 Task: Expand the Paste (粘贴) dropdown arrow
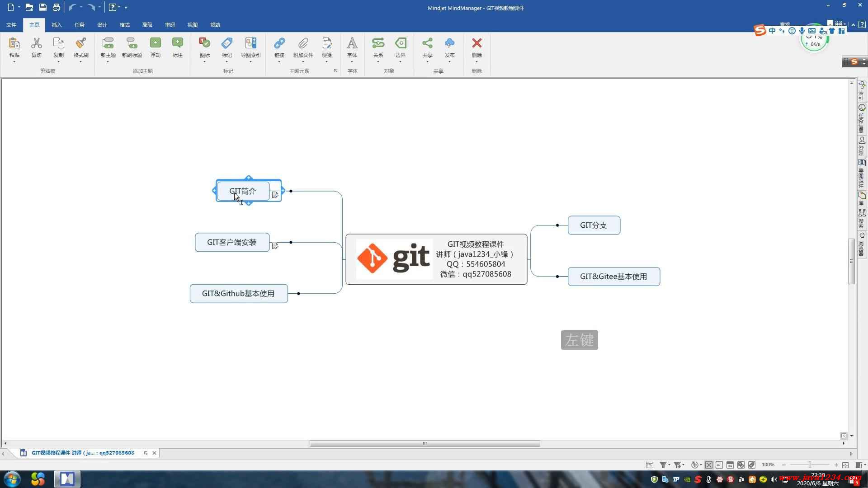click(14, 61)
